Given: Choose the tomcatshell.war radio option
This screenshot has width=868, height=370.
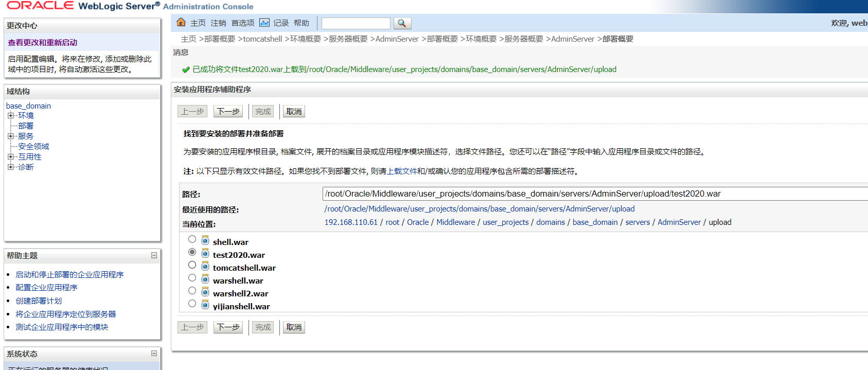Looking at the screenshot, I should coord(192,265).
